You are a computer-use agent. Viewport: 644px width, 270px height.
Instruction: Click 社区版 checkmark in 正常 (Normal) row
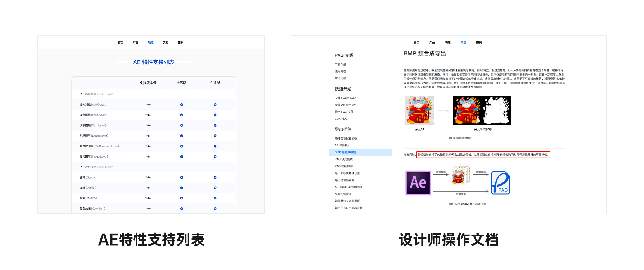(x=182, y=177)
